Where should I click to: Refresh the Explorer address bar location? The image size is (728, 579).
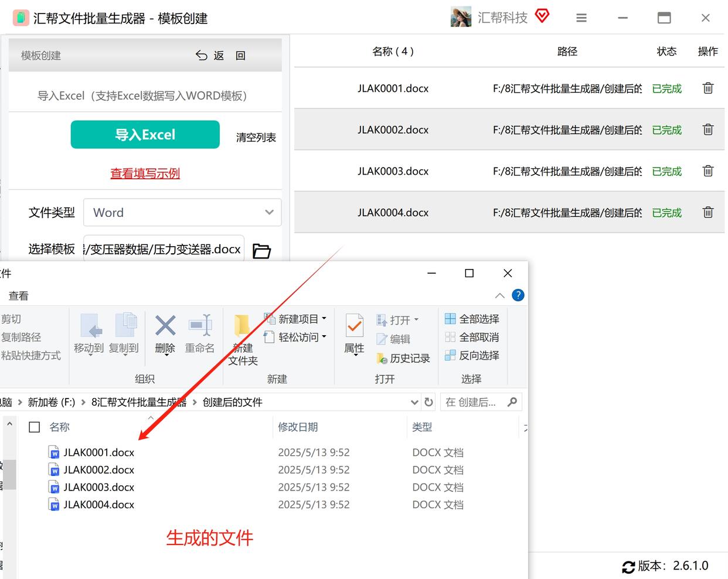pyautogui.click(x=428, y=402)
